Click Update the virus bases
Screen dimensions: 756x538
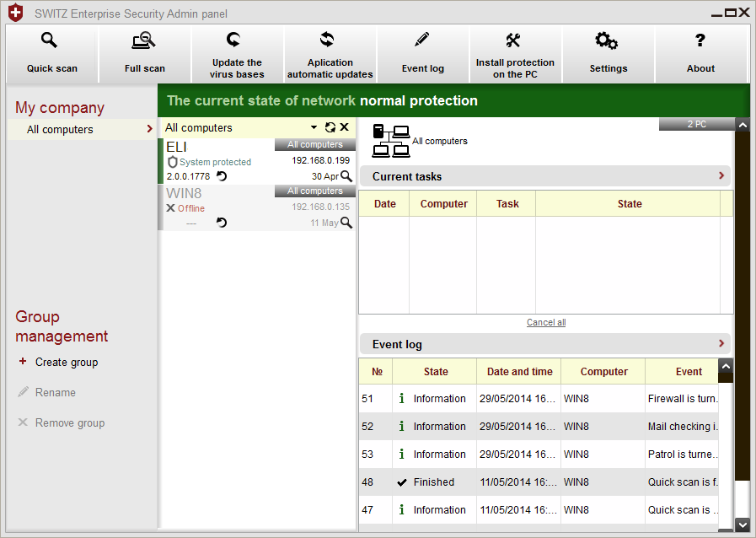click(x=237, y=53)
